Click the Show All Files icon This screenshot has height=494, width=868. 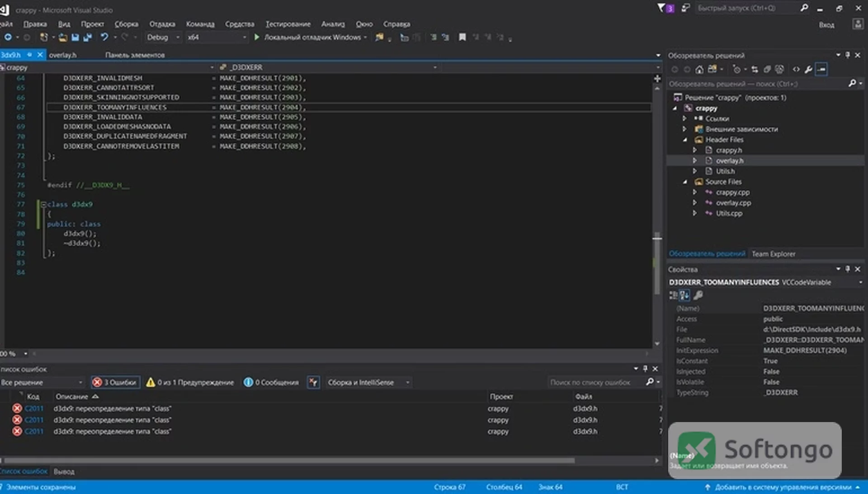pos(779,69)
